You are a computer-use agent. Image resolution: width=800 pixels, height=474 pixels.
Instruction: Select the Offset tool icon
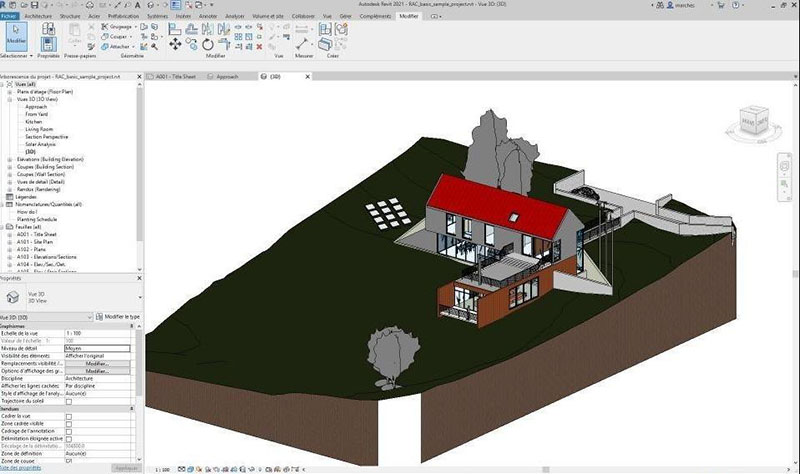click(191, 30)
